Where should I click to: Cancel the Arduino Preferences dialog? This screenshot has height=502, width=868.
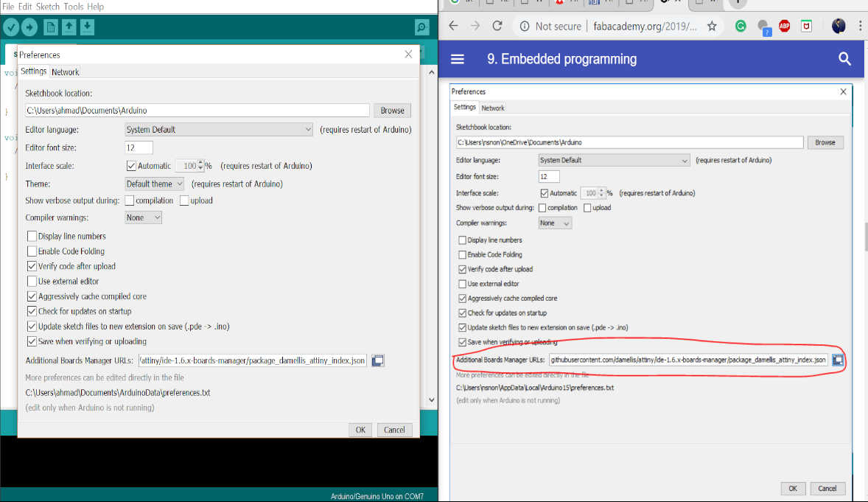(395, 430)
